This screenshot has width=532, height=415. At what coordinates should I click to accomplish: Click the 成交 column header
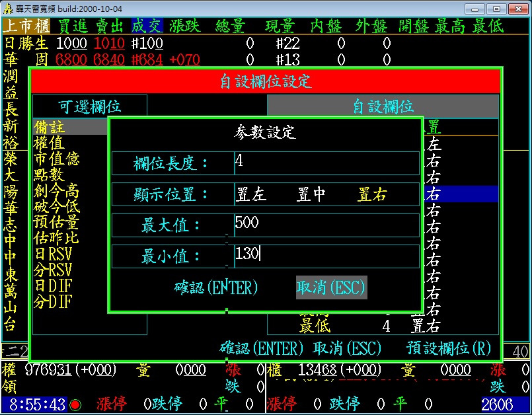[146, 26]
